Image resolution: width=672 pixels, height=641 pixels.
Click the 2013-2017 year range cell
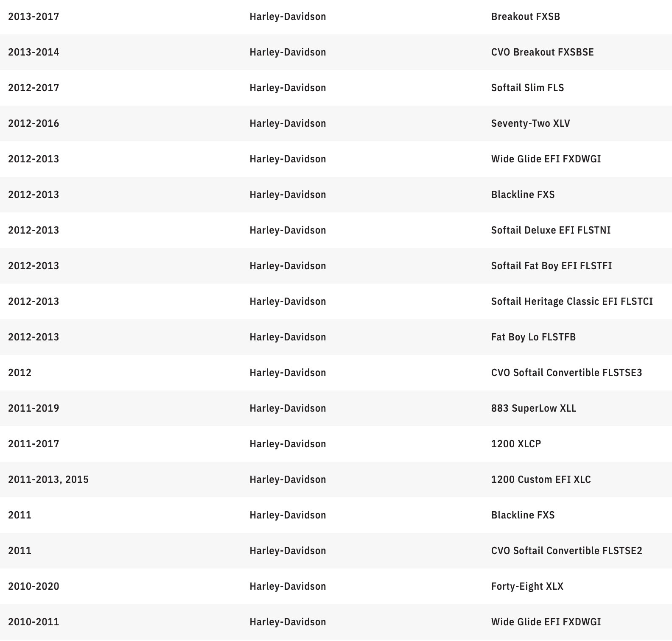34,17
